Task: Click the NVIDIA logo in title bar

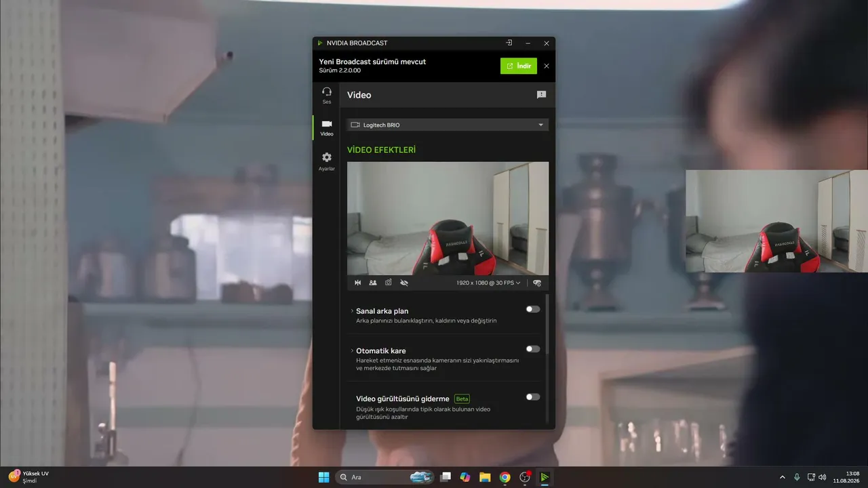Action: point(320,43)
